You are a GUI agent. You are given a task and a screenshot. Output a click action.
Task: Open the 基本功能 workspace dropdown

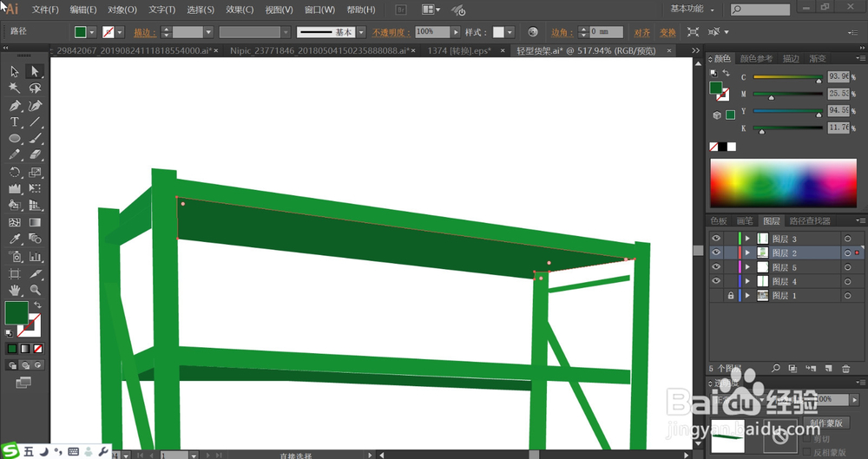(692, 9)
